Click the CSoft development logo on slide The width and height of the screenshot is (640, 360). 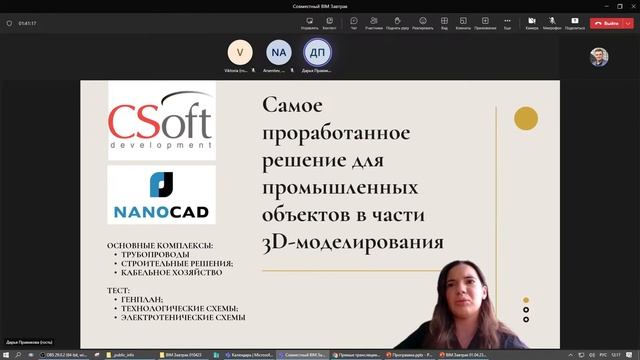(162, 120)
